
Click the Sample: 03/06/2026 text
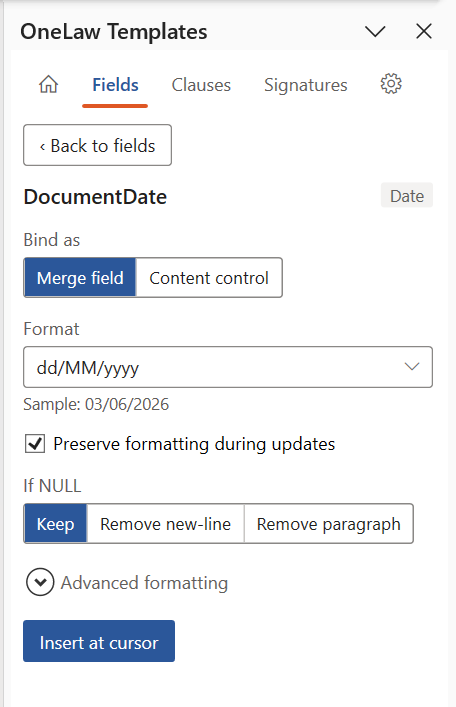(96, 404)
